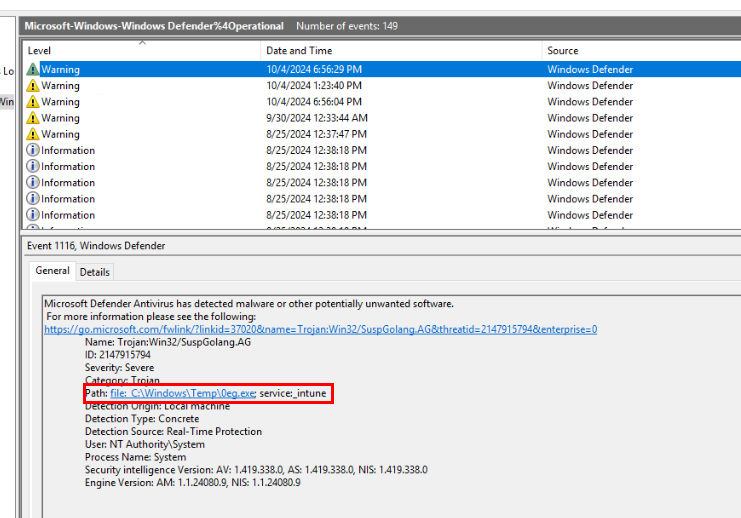Open the go.microsoft.com fwlink threat URL
This screenshot has width=741, height=518.
(x=320, y=329)
